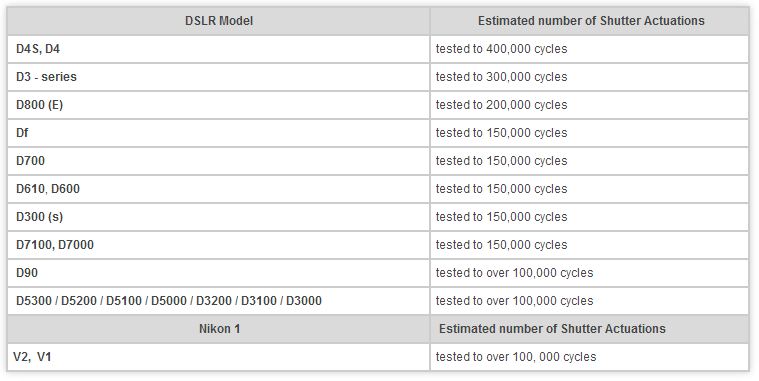Click the V2, V1 over 100, 000 cycles value

(590, 357)
